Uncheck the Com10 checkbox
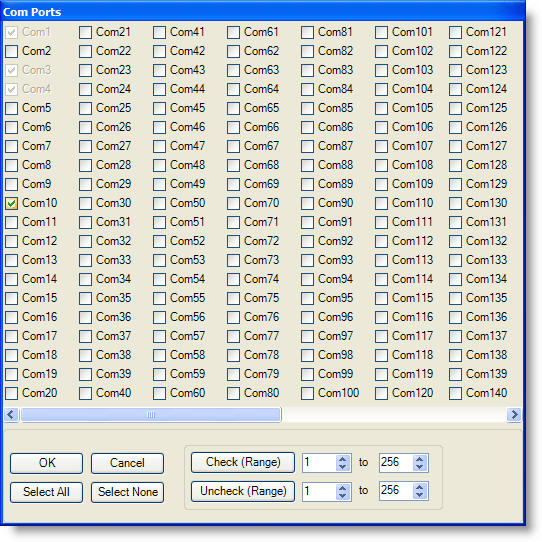The image size is (542, 542). coord(11,203)
